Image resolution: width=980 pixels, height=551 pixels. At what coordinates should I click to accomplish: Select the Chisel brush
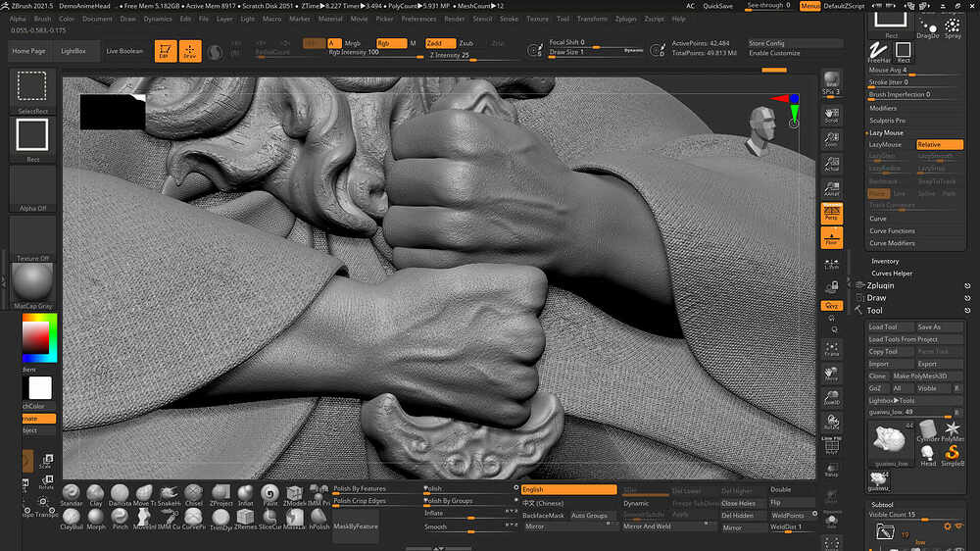[x=193, y=495]
